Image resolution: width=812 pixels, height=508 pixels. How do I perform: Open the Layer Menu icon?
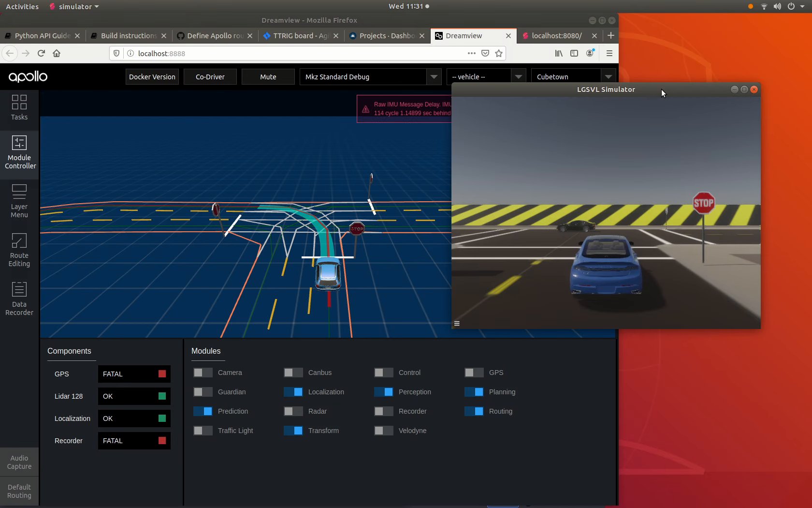19,201
